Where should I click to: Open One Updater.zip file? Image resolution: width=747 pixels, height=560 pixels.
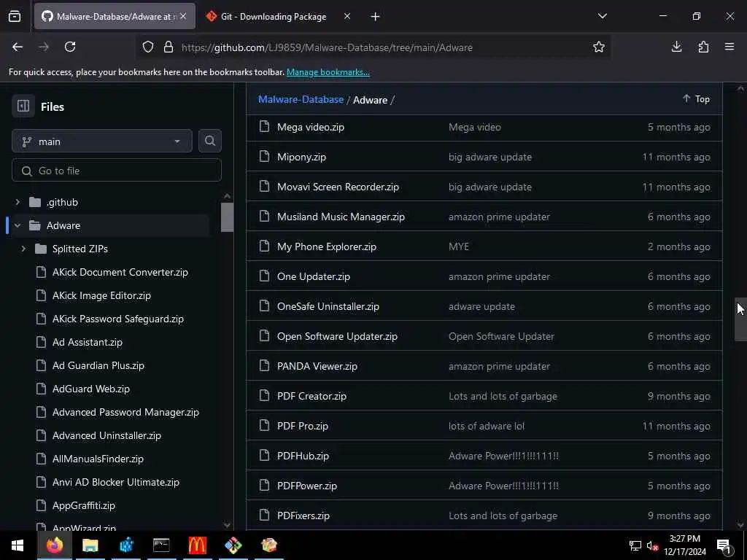click(314, 276)
